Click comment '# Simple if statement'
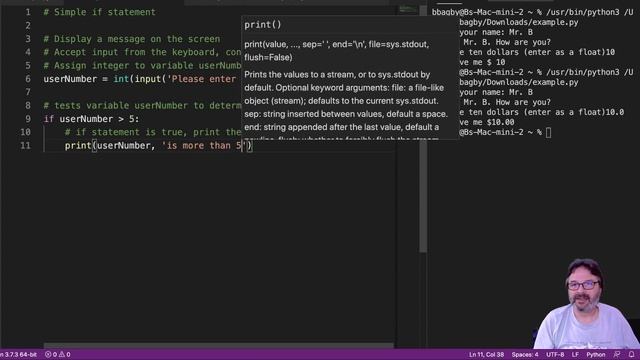The width and height of the screenshot is (640, 360). [100, 12]
